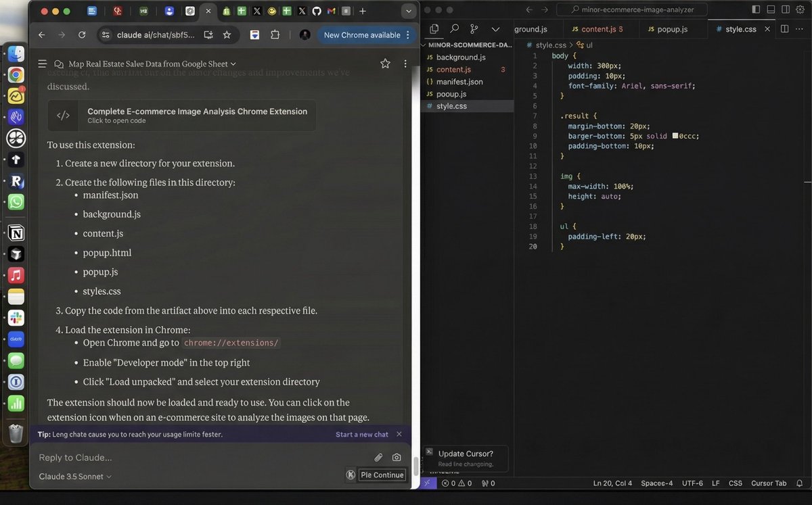
Task: Open notifications bell in Cursor status bar
Action: (x=800, y=483)
